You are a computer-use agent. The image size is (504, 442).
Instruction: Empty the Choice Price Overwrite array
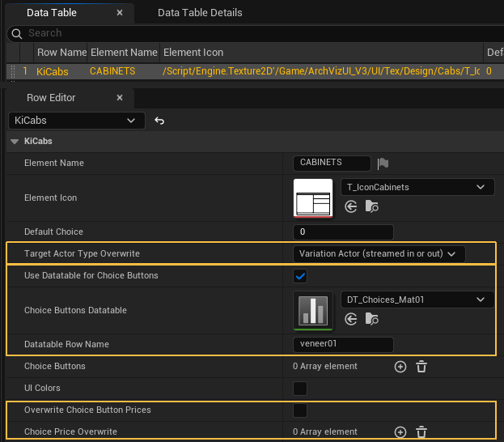coord(421,432)
